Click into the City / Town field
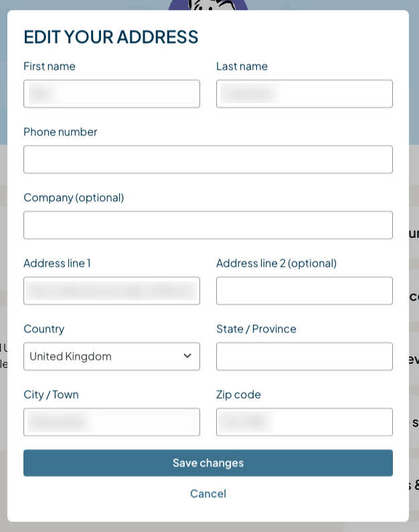Viewport: 419px width, 532px height. tap(112, 422)
